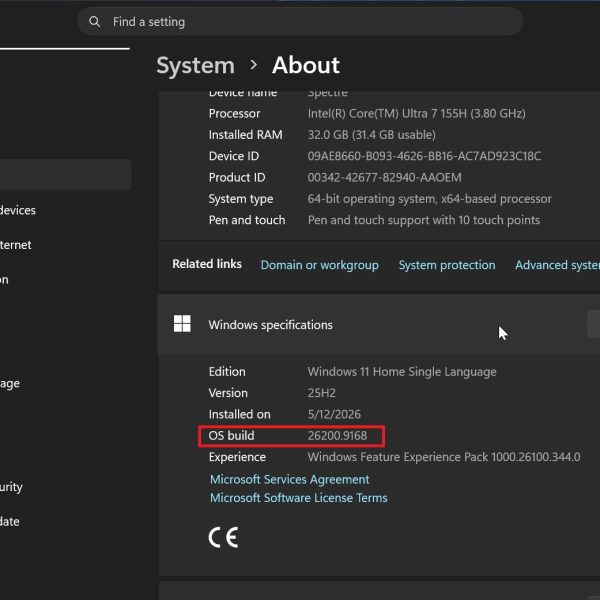Click the Processor label
This screenshot has height=600, width=600.
coord(234,114)
